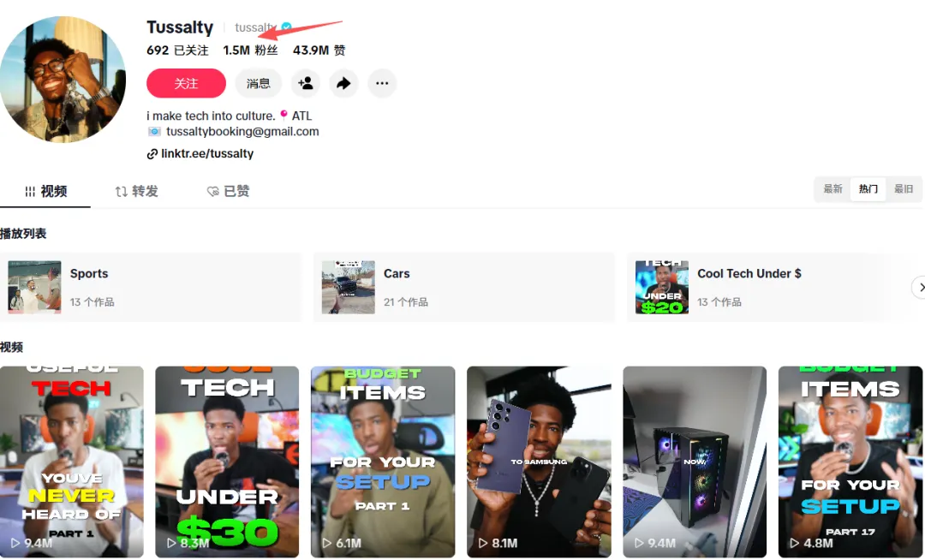
Task: Select the 最旧 sort option
Action: (904, 189)
